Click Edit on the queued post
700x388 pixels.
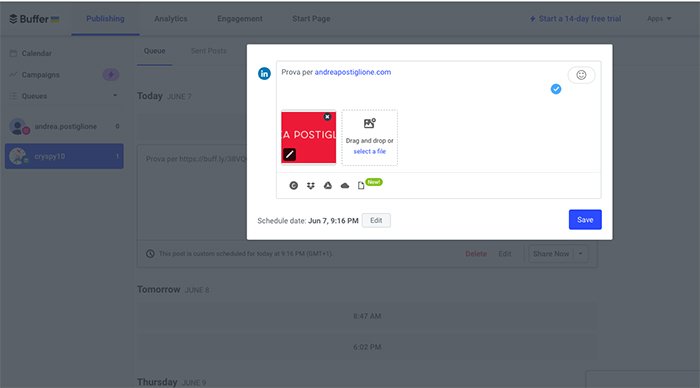504,254
